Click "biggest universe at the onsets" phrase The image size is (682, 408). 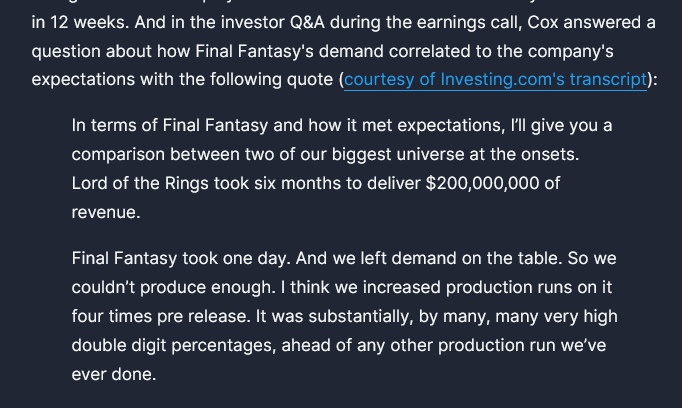pos(455,154)
